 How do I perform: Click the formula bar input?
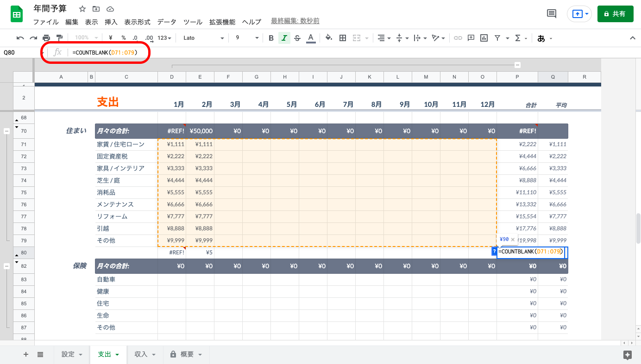pyautogui.click(x=354, y=53)
